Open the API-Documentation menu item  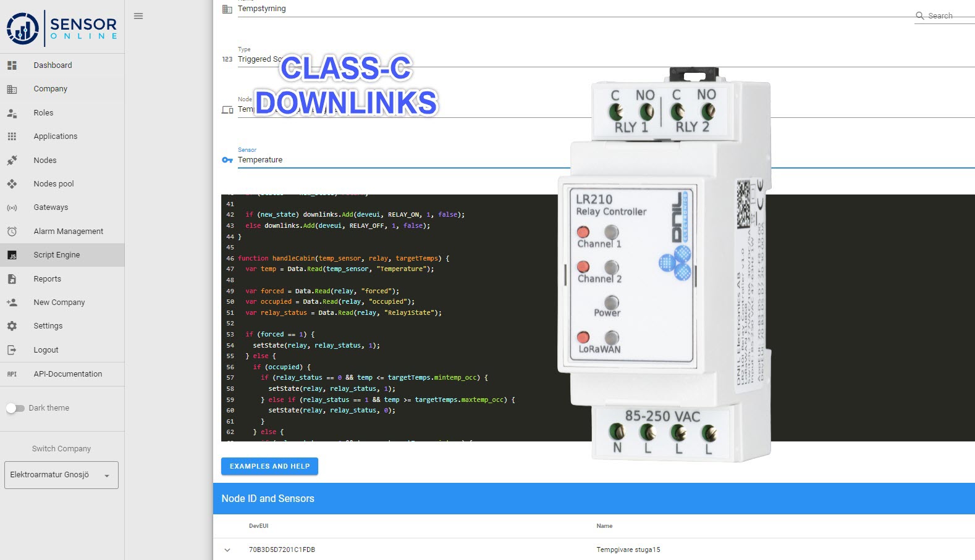(68, 374)
